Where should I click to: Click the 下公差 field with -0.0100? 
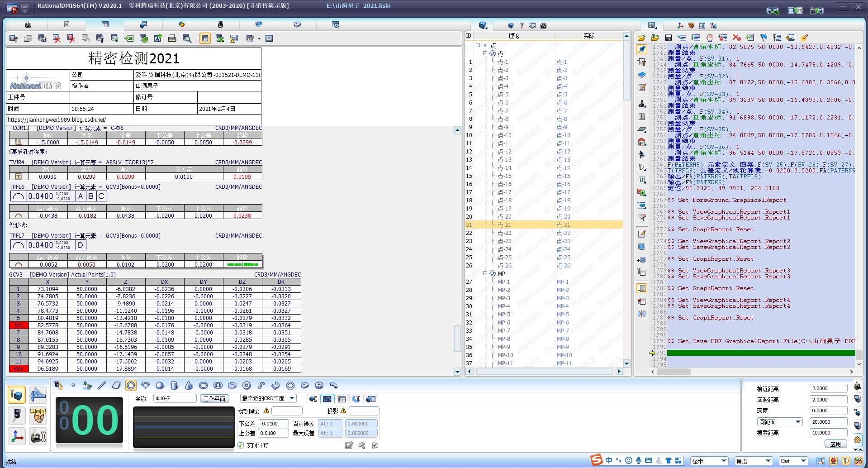point(273,424)
